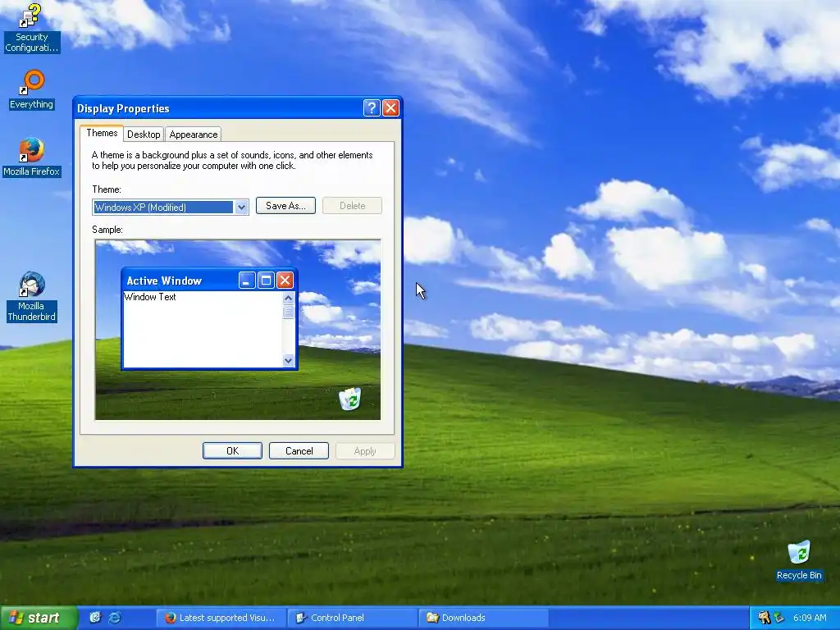Click the first system tray icon

tap(764, 618)
